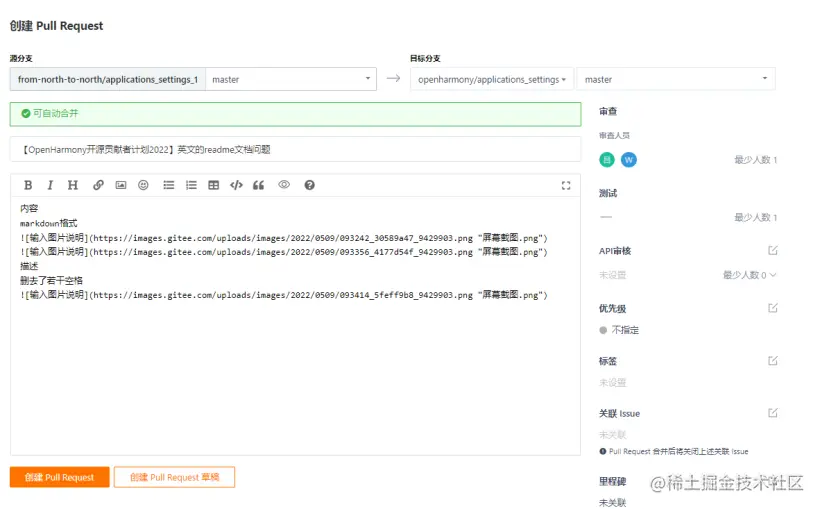Expand the 最少人数 0 dropdown
The height and width of the screenshot is (509, 820).
coord(749,275)
